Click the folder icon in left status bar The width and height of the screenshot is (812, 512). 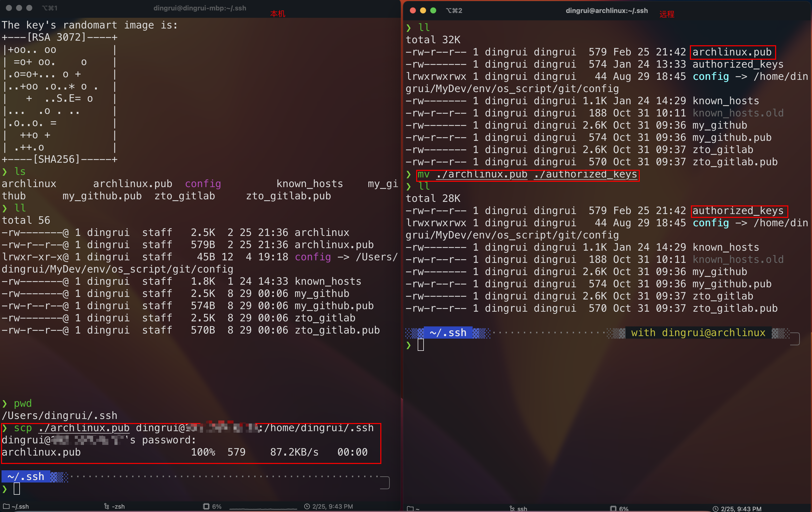[x=6, y=506]
